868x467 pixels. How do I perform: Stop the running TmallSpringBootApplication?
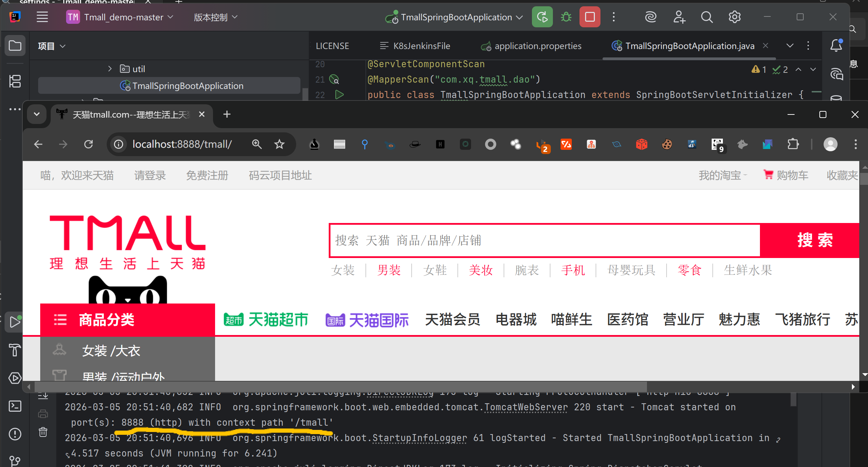[x=590, y=17]
